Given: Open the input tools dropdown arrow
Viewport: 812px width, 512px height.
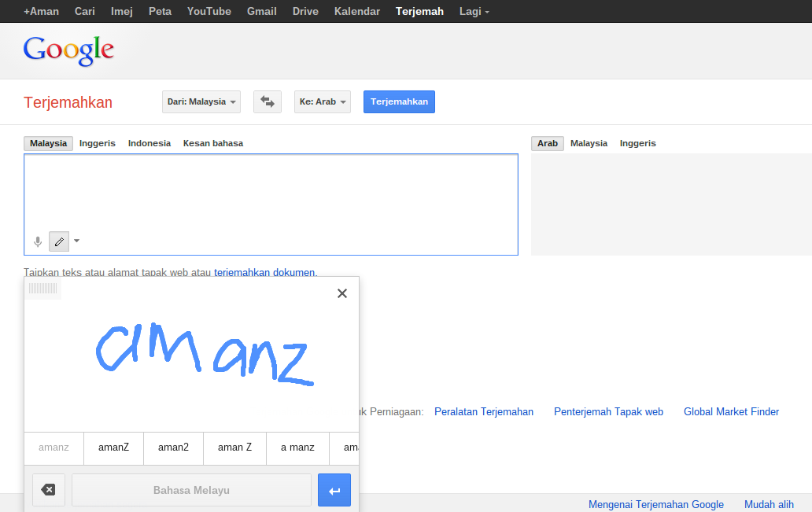Looking at the screenshot, I should click(x=76, y=241).
